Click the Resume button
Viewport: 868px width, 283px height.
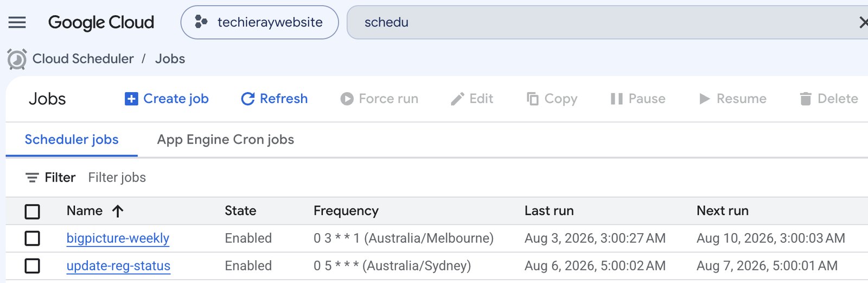pos(732,99)
